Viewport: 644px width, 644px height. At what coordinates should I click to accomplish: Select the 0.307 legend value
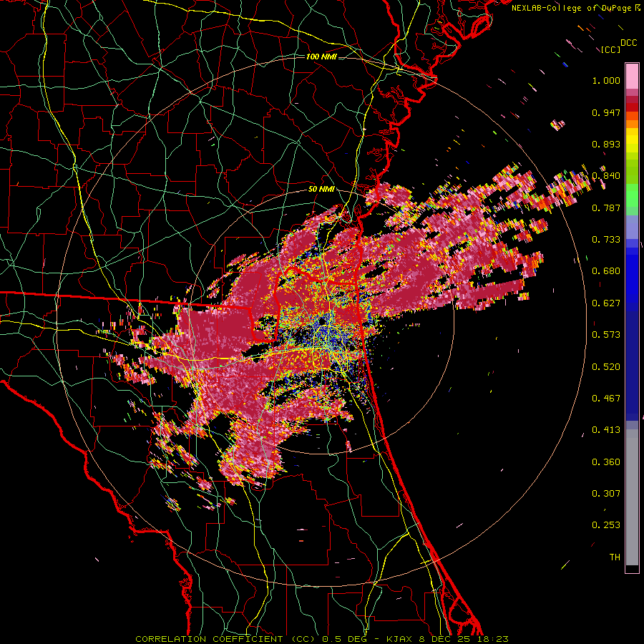pos(606,494)
